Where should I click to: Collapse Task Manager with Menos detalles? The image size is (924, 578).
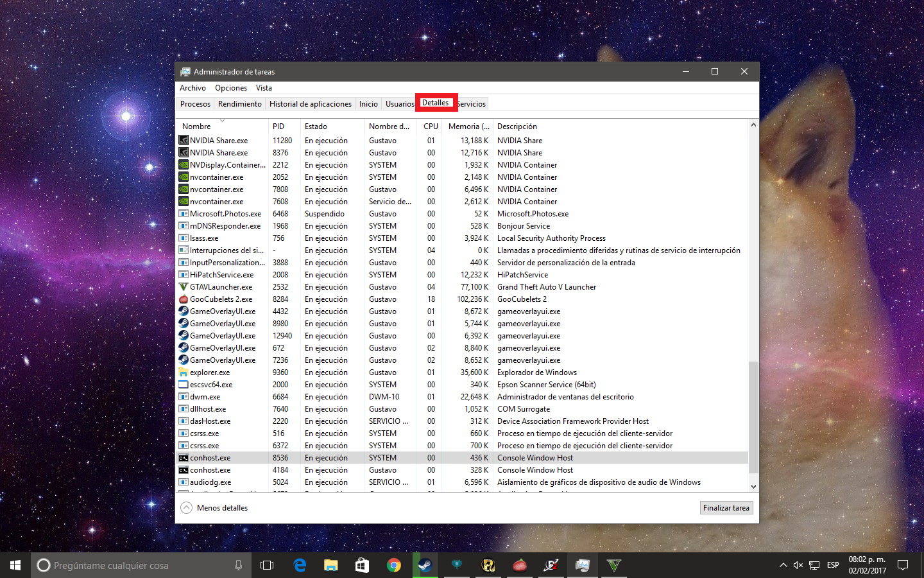[x=214, y=508]
